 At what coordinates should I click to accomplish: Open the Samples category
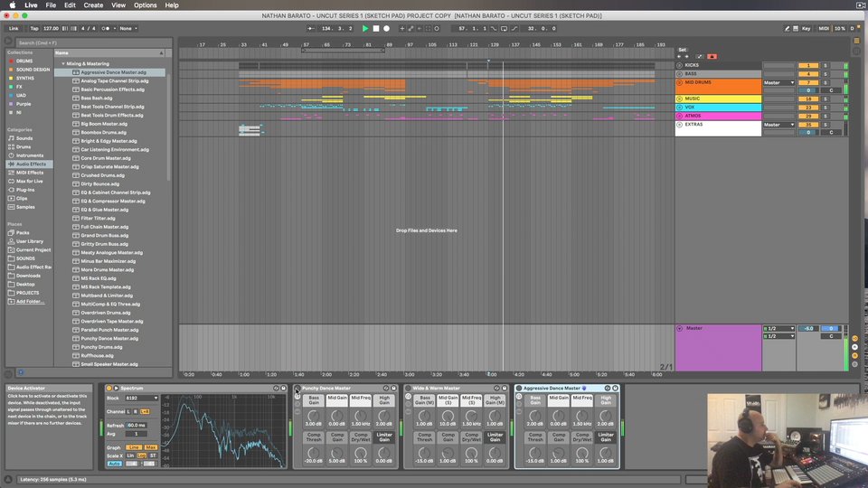(x=25, y=207)
